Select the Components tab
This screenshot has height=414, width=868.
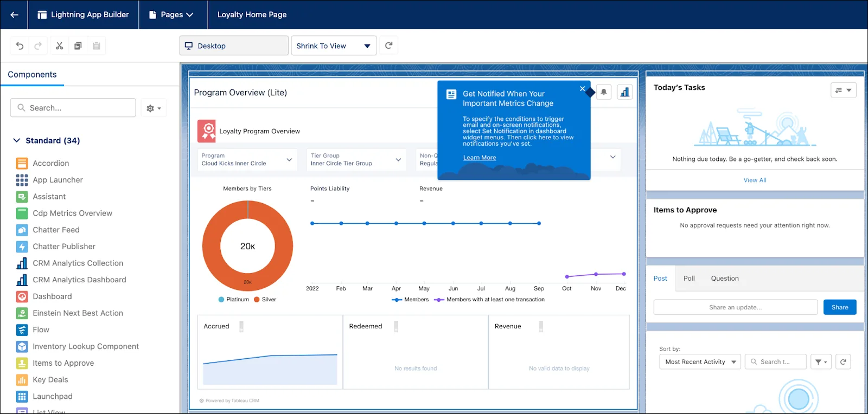click(32, 75)
